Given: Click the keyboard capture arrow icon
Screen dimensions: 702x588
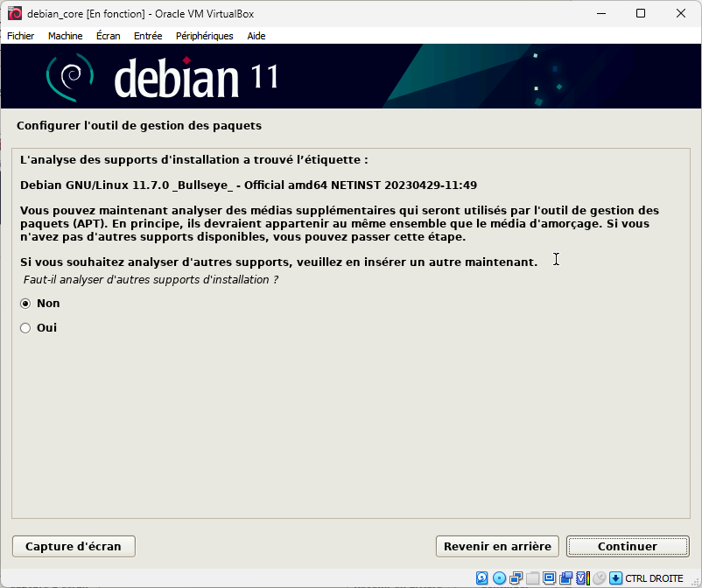Looking at the screenshot, I should 615,578.
